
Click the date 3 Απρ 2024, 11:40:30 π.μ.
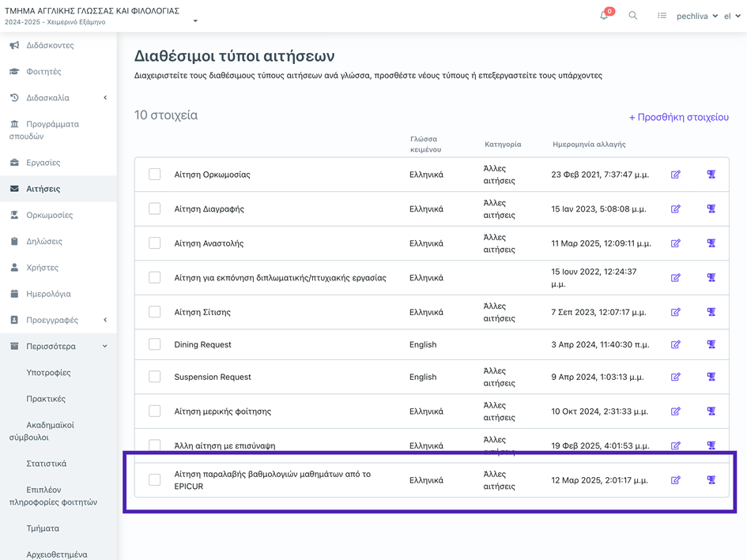(600, 344)
